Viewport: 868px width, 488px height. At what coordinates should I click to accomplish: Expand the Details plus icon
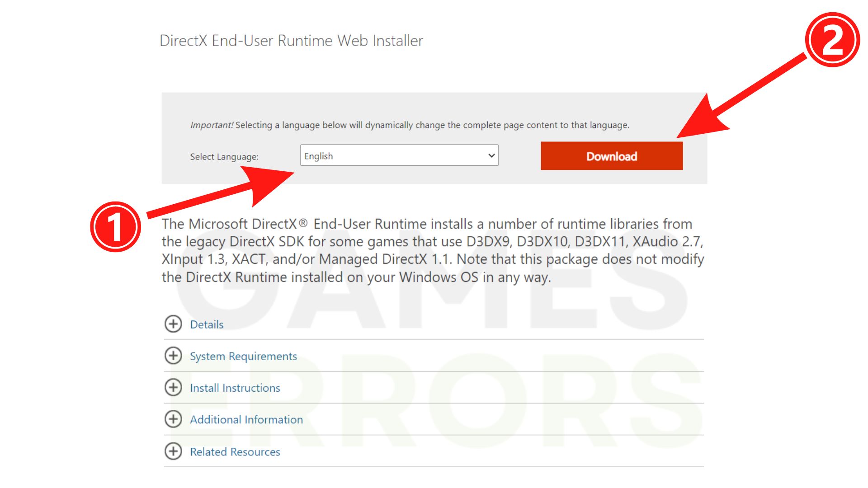coord(173,324)
